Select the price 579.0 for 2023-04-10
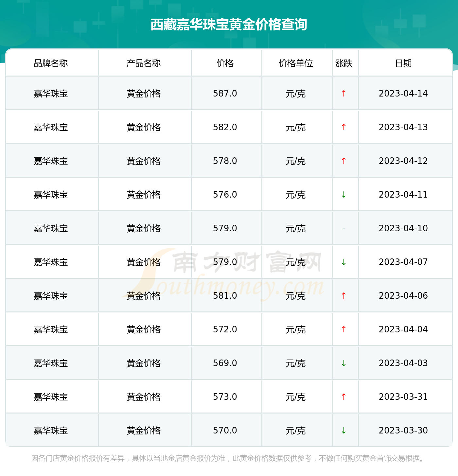This screenshot has height=476, width=458. (225, 228)
